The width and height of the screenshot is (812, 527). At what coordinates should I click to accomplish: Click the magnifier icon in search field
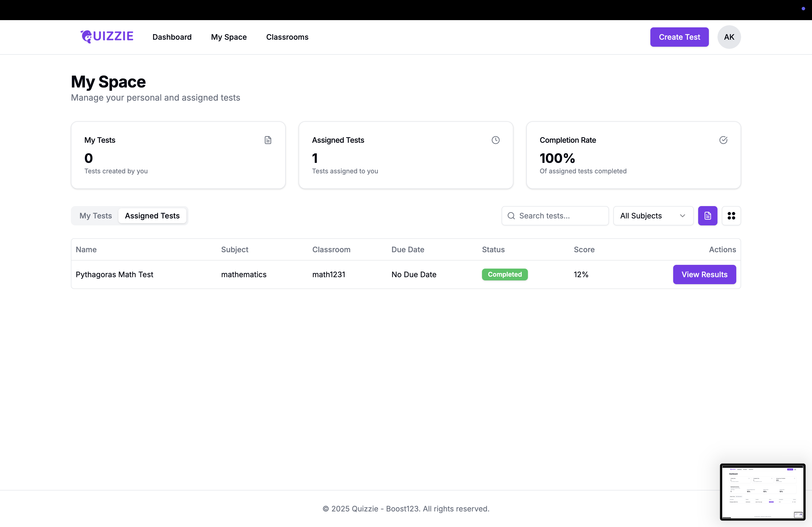[x=511, y=216]
